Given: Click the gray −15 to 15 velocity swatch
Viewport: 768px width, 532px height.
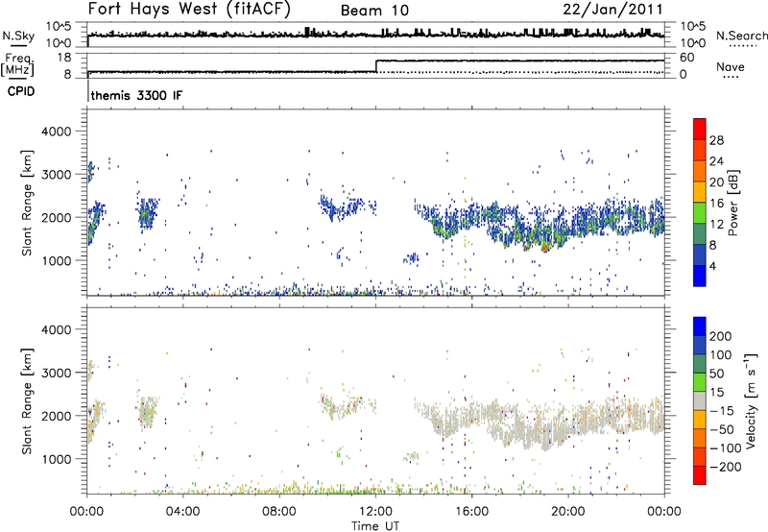Looking at the screenshot, I should click(700, 400).
